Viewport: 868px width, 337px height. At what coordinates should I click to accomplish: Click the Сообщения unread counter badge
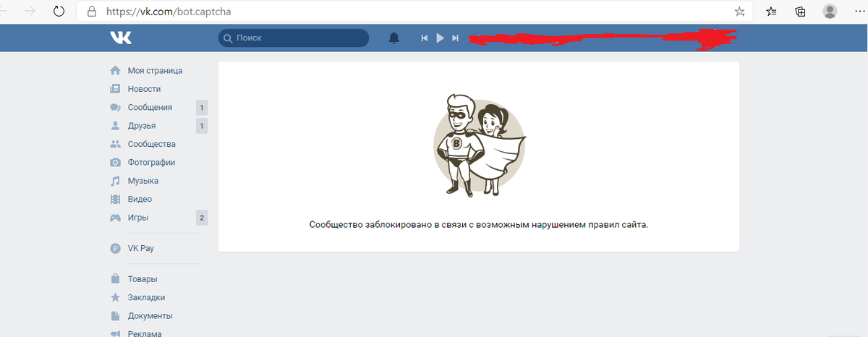[x=202, y=107]
